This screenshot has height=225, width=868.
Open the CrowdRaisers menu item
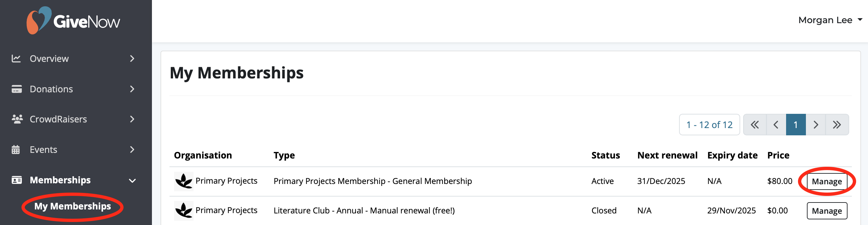point(58,119)
